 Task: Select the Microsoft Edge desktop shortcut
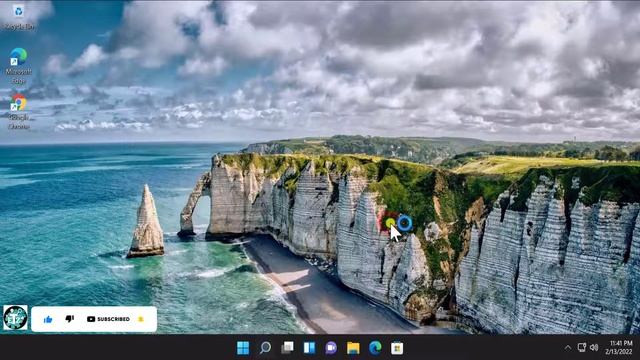click(18, 66)
